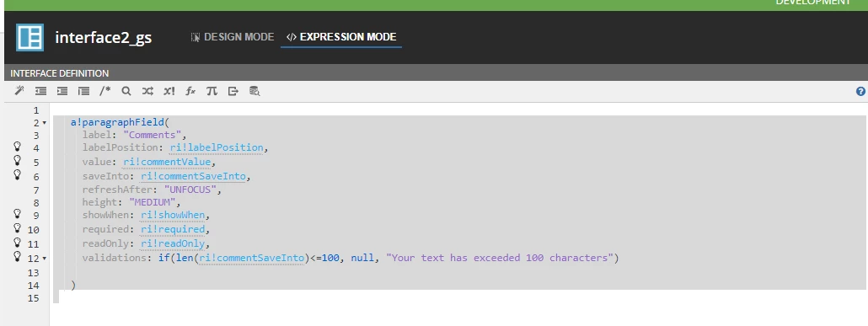Open the database query editor icon
Viewport: 868px width, 326px height.
tap(255, 91)
